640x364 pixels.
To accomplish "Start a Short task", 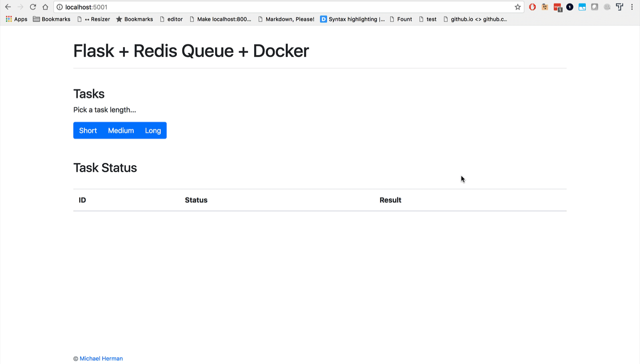I will [x=88, y=131].
